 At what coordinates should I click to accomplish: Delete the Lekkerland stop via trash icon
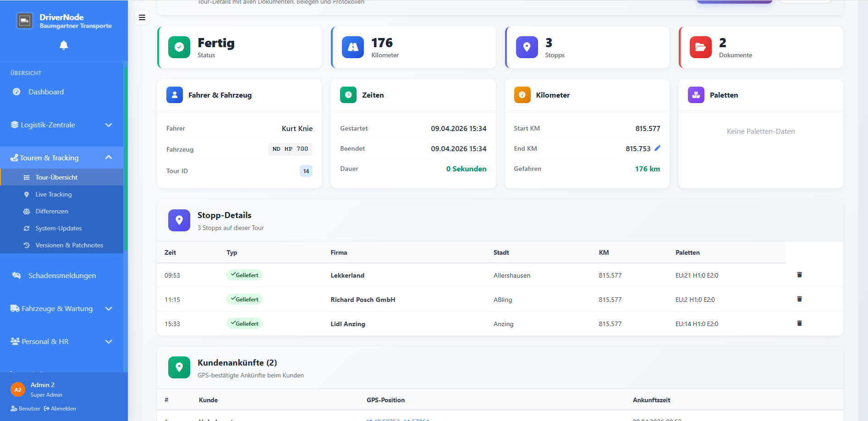(x=799, y=275)
